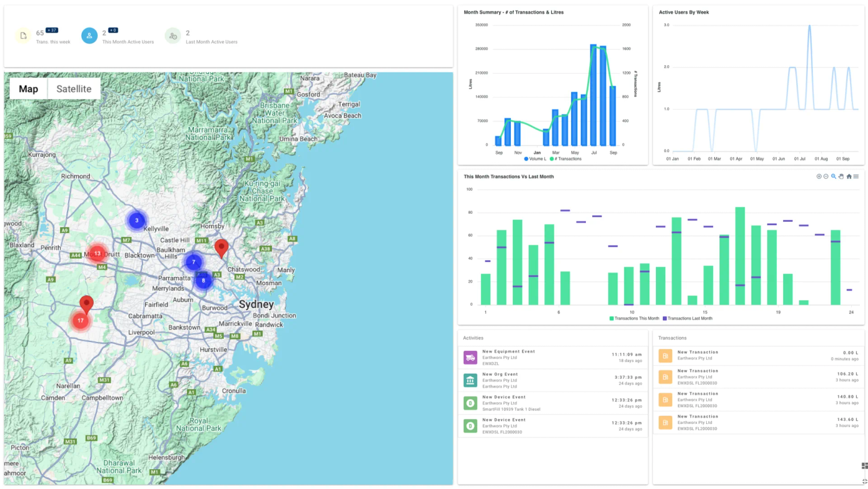Click the 0.00 L transaction icon
The height and width of the screenshot is (489, 868).
click(665, 356)
